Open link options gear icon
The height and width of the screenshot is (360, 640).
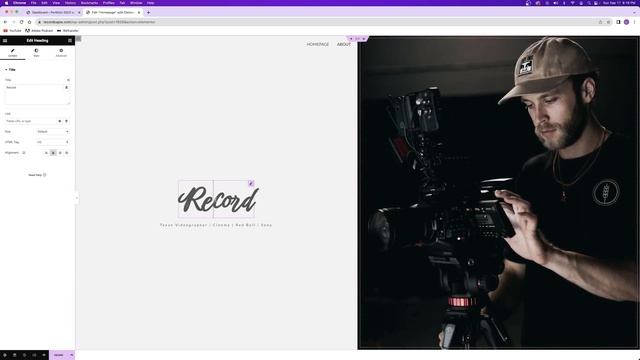[x=60, y=121]
